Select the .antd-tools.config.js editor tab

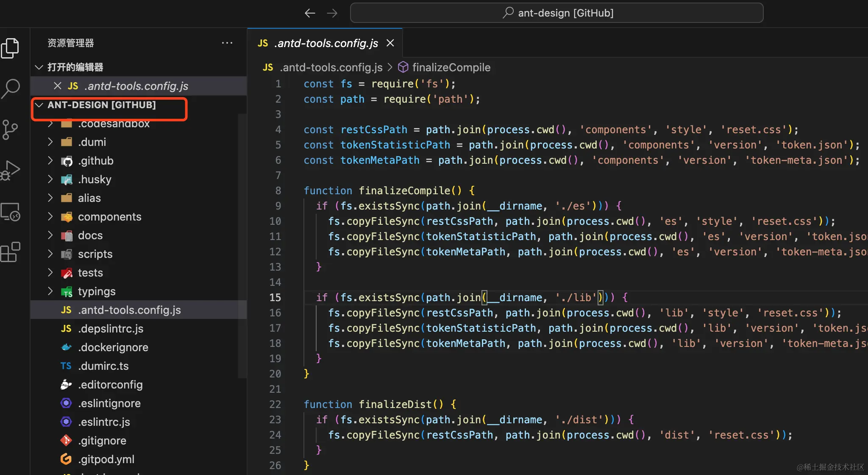click(x=325, y=43)
